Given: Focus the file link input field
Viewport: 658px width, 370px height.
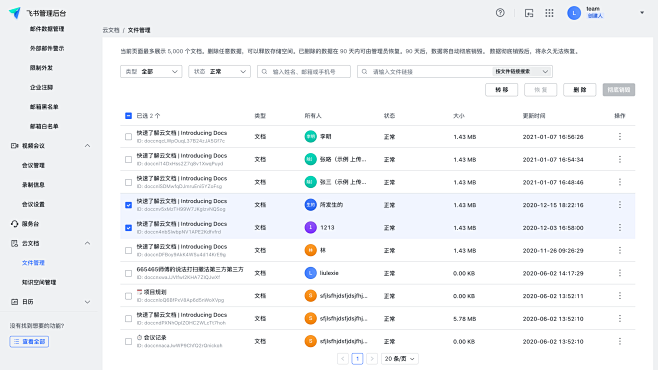Looking at the screenshot, I should pos(424,72).
